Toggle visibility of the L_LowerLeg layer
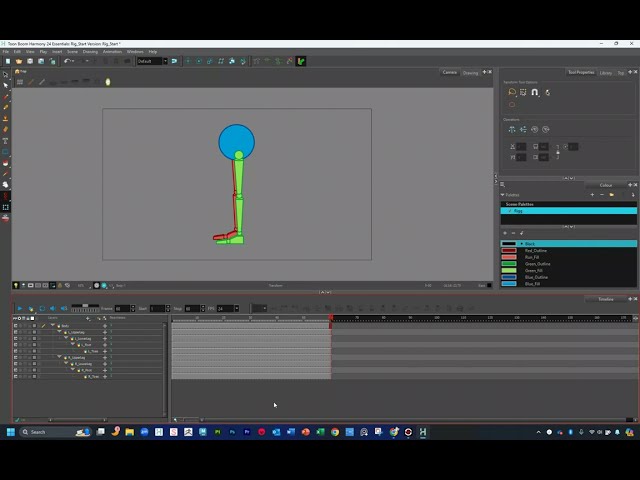640x480 pixels. point(16,338)
